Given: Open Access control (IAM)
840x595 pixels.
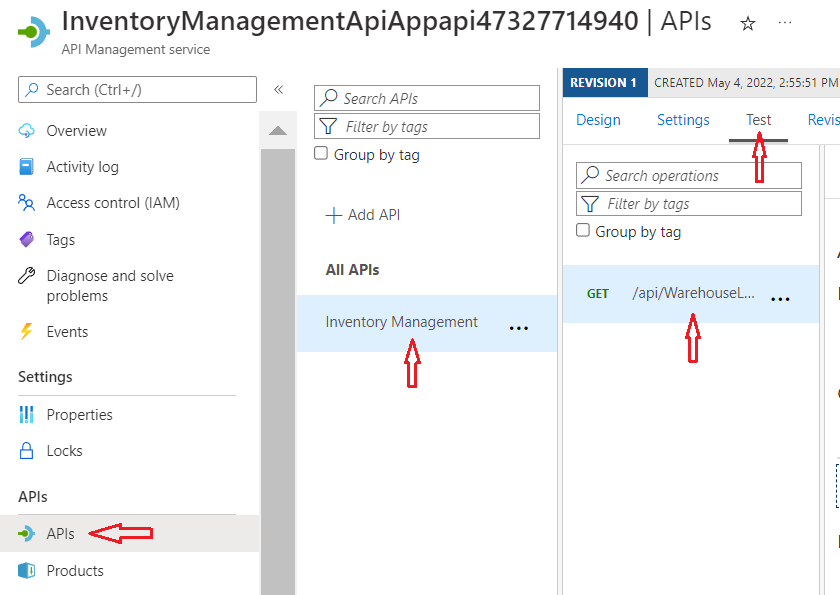Looking at the screenshot, I should [x=24, y=202].
